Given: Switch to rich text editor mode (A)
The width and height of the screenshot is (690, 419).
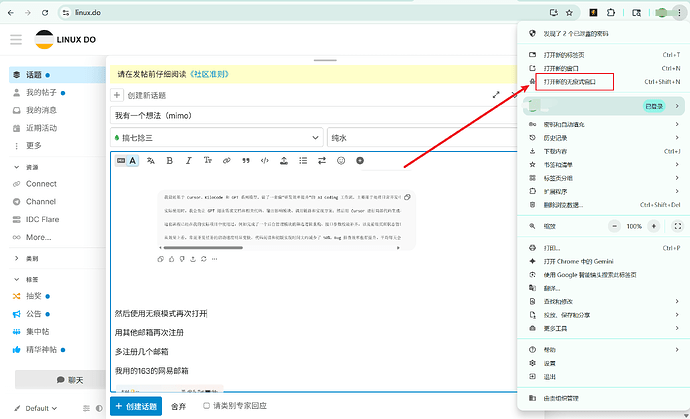Looking at the screenshot, I should point(132,161).
